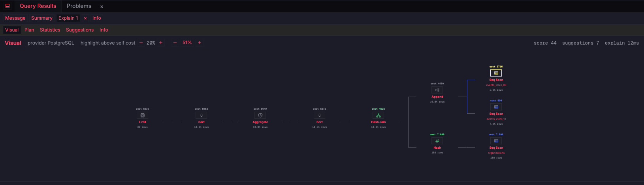Screen dimensions: 644x185
Task: Click the Hash node pound icon
Action: pos(437,141)
